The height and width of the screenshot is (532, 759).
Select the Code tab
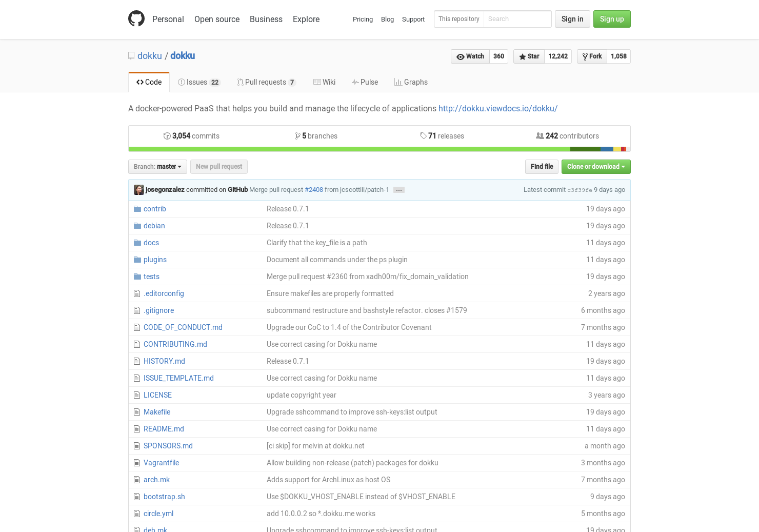[x=149, y=82]
